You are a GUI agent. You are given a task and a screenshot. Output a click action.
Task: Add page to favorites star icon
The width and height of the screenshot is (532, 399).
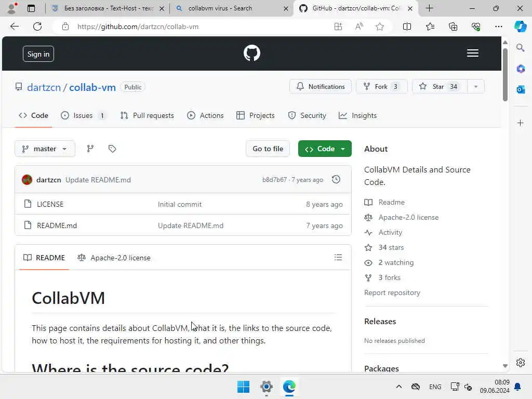(x=380, y=26)
